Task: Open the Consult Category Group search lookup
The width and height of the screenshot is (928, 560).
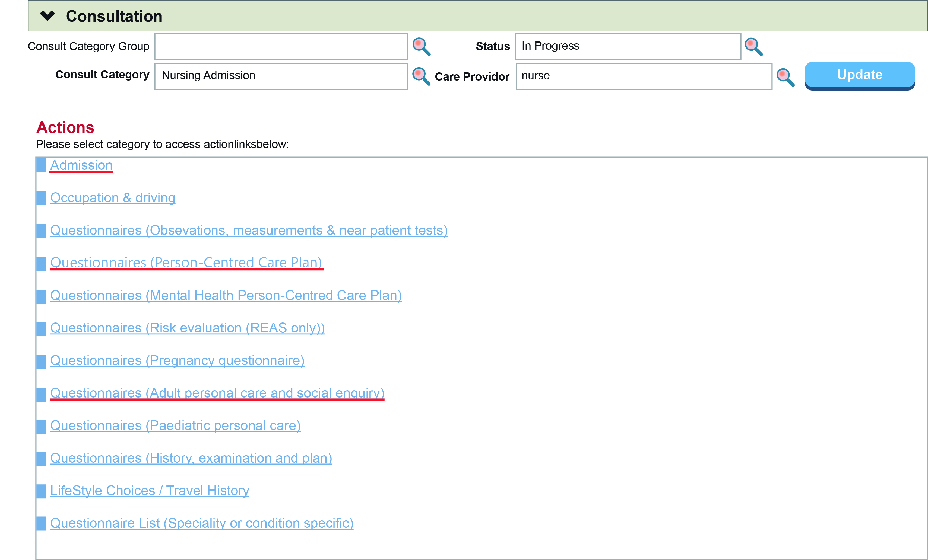Action: [421, 46]
